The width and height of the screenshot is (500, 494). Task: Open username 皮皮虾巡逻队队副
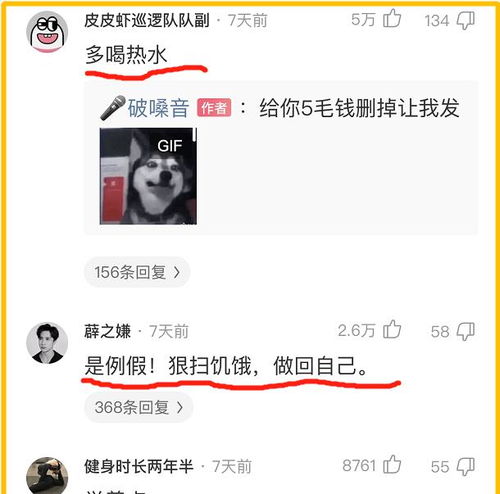pyautogui.click(x=147, y=20)
